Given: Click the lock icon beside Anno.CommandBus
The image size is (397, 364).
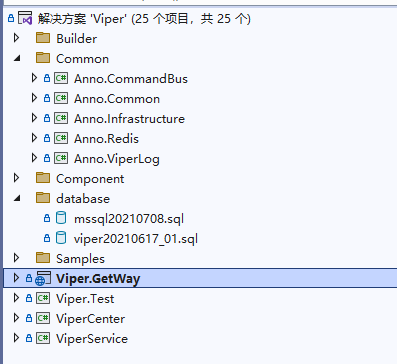Looking at the screenshot, I should tap(47, 78).
